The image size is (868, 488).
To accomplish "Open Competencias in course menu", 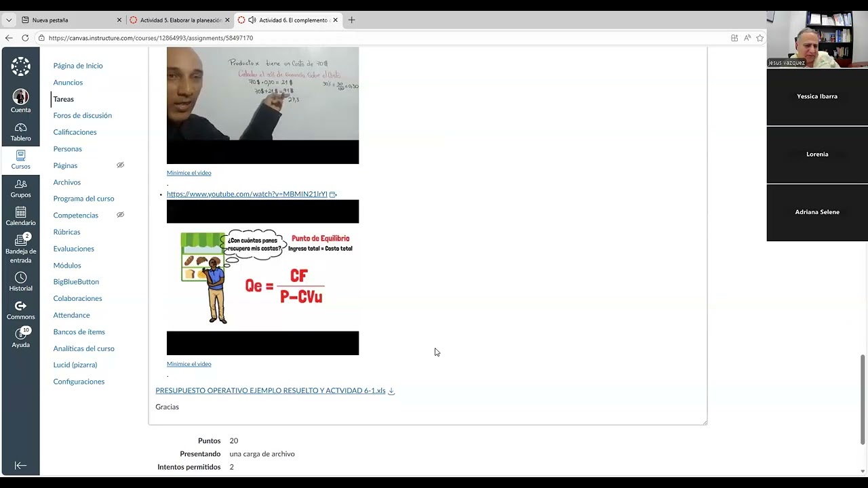I will (76, 216).
